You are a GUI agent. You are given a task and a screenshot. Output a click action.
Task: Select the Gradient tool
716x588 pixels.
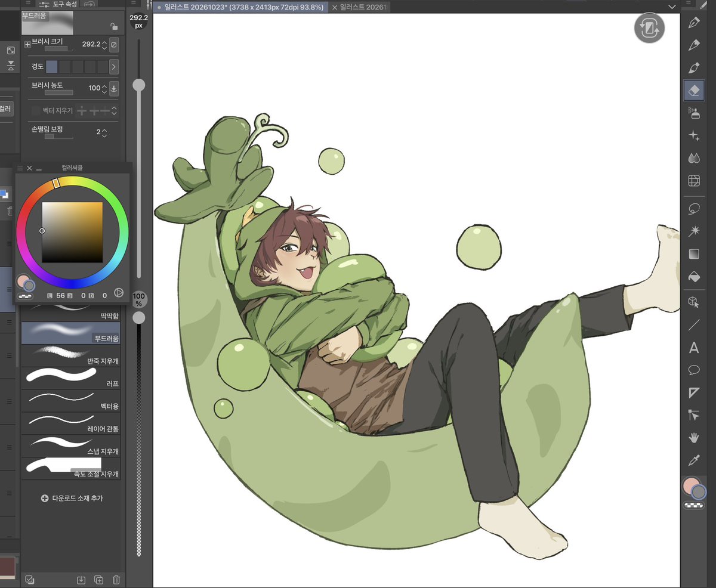[x=694, y=255]
